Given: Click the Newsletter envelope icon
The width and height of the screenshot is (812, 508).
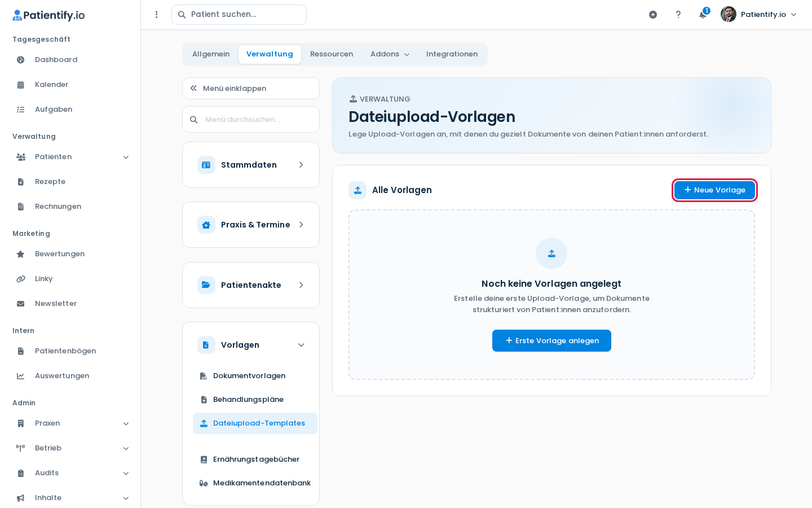Looking at the screenshot, I should (x=21, y=304).
